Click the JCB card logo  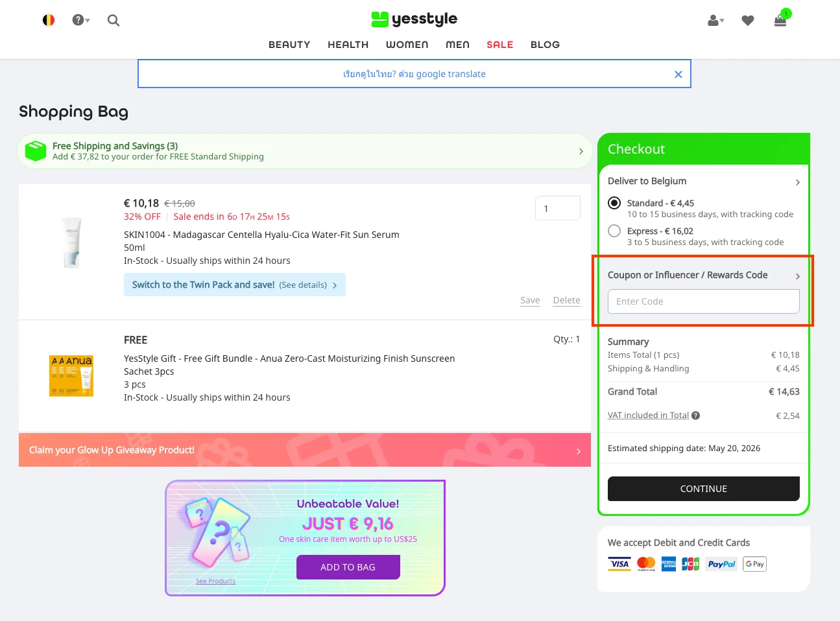tap(691, 564)
